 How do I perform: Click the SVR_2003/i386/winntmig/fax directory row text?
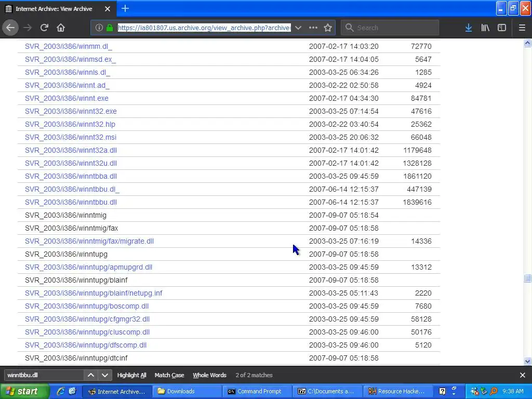(71, 228)
